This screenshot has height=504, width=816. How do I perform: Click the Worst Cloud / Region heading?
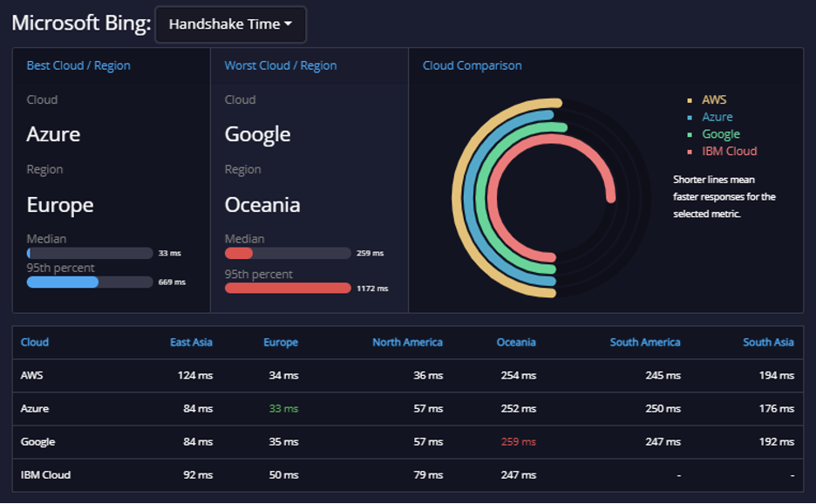click(281, 65)
